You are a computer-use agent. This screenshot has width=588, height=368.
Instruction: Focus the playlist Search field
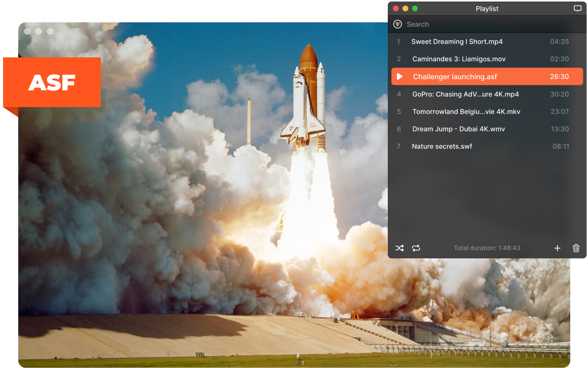click(x=487, y=24)
